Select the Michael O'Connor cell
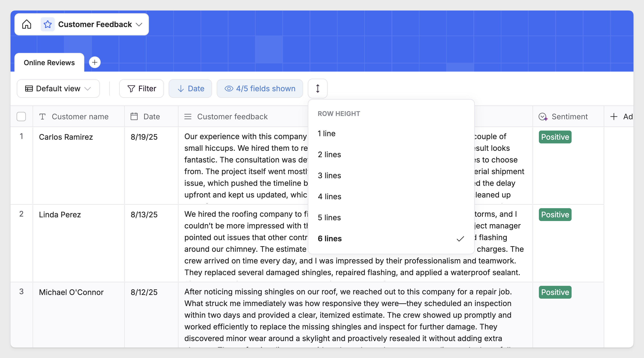The height and width of the screenshot is (358, 644). pyautogui.click(x=78, y=315)
